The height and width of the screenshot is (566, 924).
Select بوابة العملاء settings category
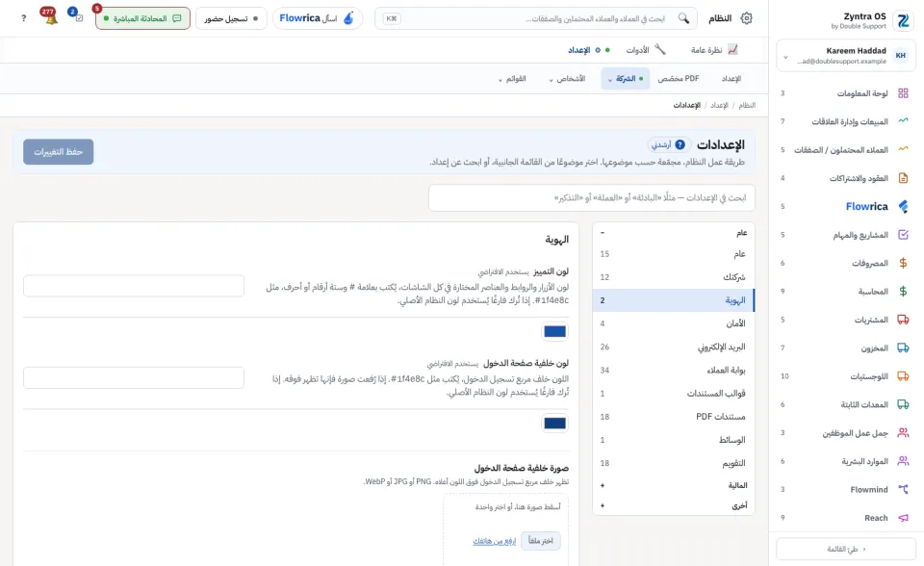click(674, 370)
